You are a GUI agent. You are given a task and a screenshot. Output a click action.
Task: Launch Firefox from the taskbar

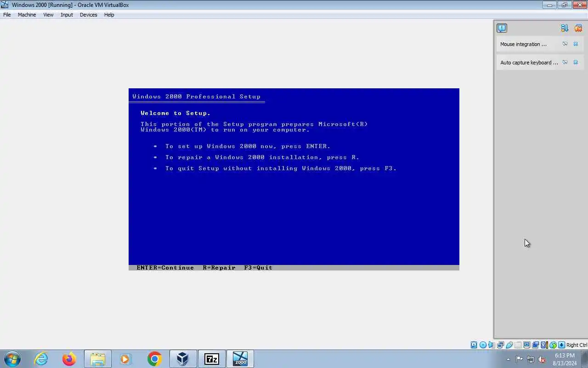(x=69, y=359)
